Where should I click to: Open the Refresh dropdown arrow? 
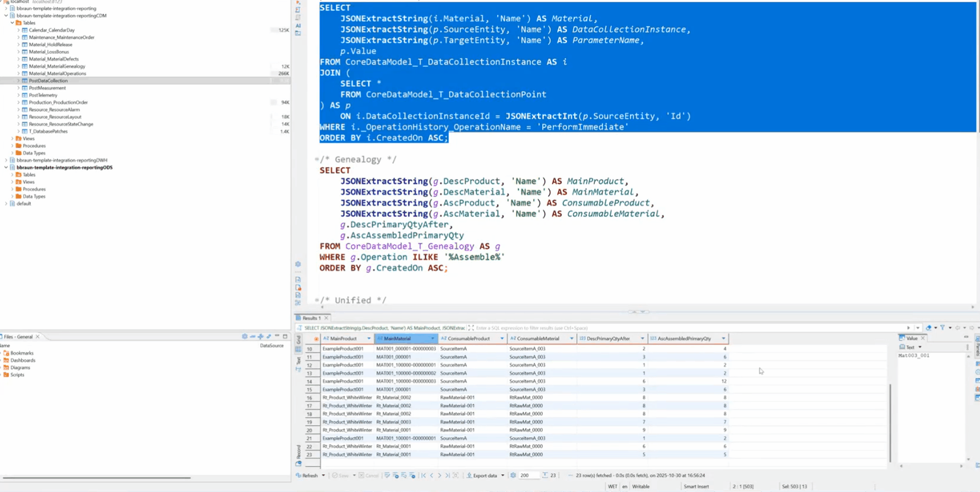pos(324,475)
